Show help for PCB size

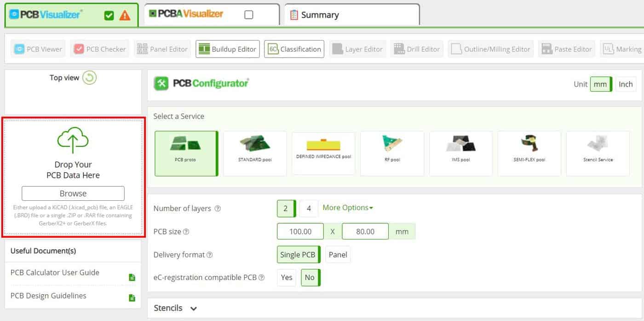pyautogui.click(x=186, y=232)
